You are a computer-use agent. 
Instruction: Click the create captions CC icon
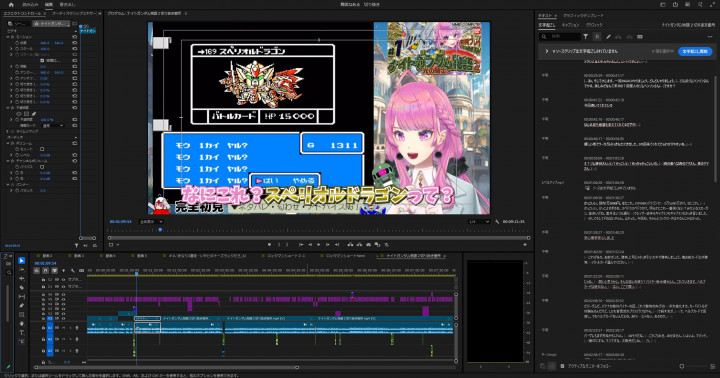(x=640, y=36)
